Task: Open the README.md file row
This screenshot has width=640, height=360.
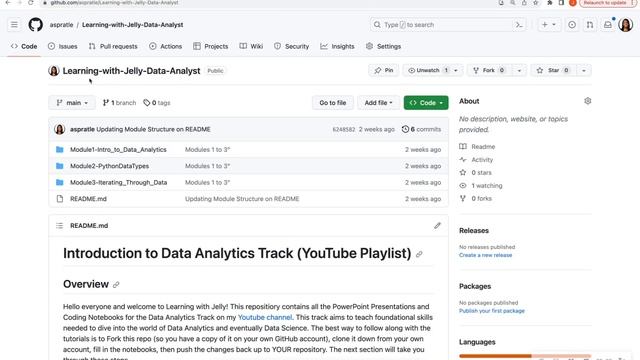Action: click(x=249, y=199)
